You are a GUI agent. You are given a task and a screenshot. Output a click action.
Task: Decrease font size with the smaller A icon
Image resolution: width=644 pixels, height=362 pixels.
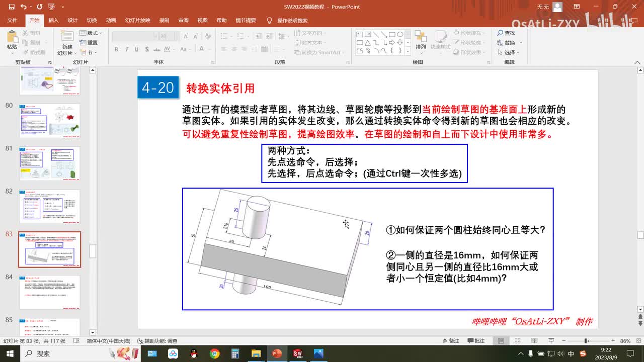[x=195, y=37]
